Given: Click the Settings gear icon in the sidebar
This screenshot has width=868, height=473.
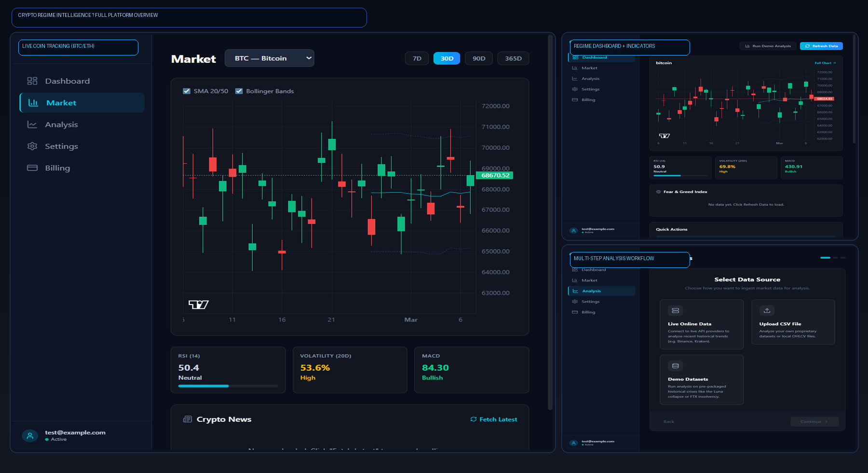Looking at the screenshot, I should pyautogui.click(x=32, y=146).
